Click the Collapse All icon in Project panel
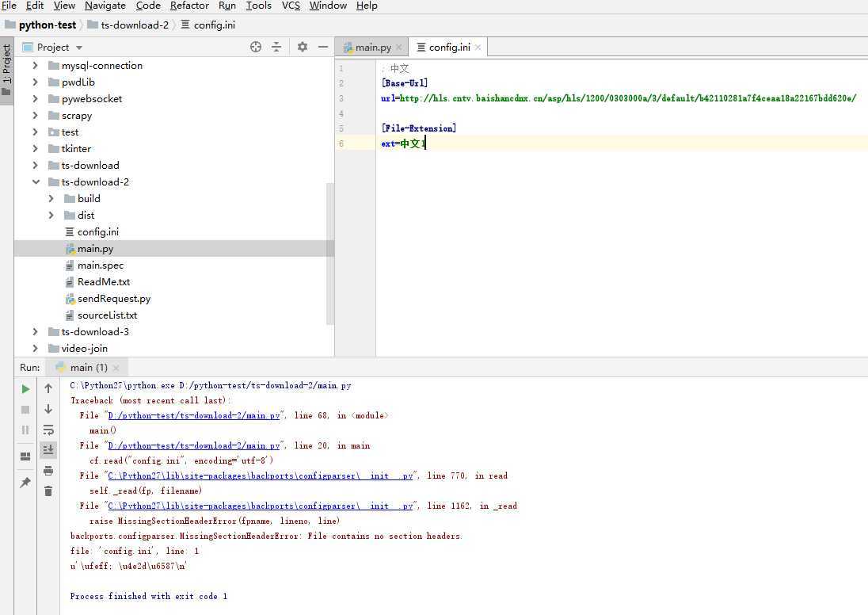This screenshot has height=615, width=868. (276, 47)
